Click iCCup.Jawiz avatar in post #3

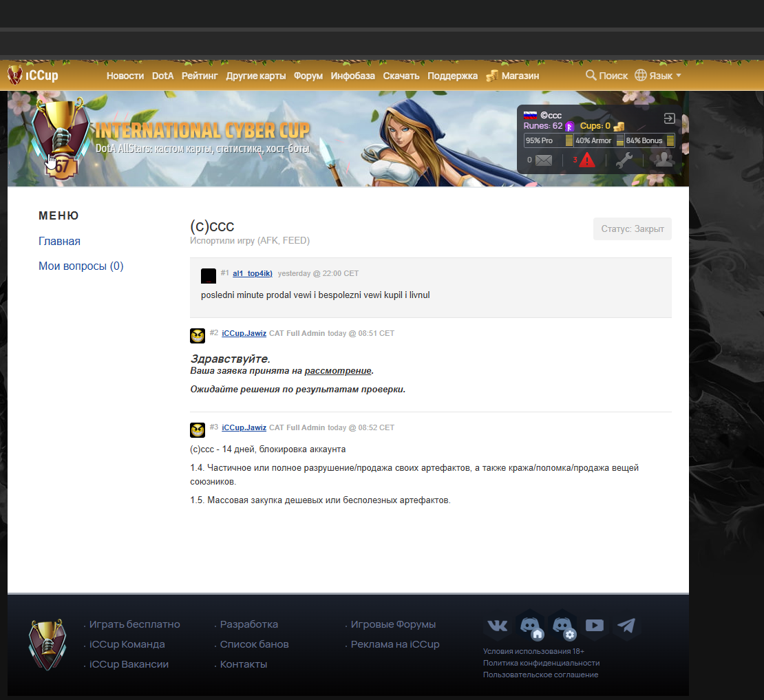tap(198, 429)
